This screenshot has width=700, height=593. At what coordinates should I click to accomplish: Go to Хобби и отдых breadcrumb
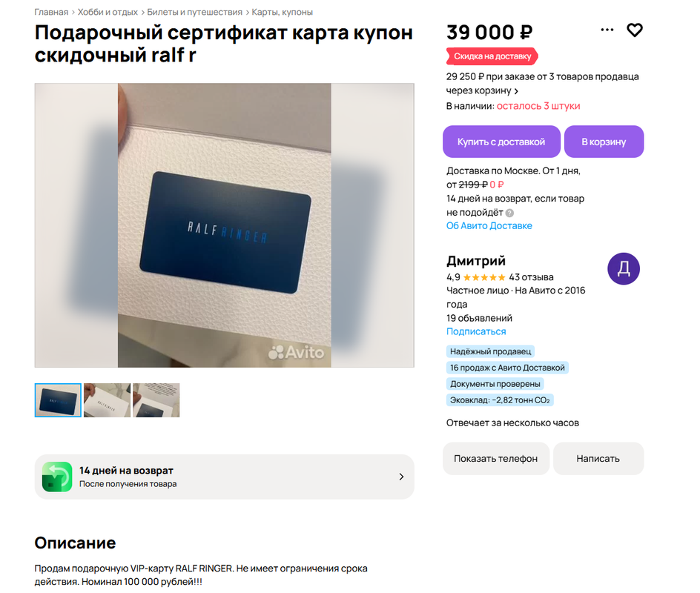(108, 12)
